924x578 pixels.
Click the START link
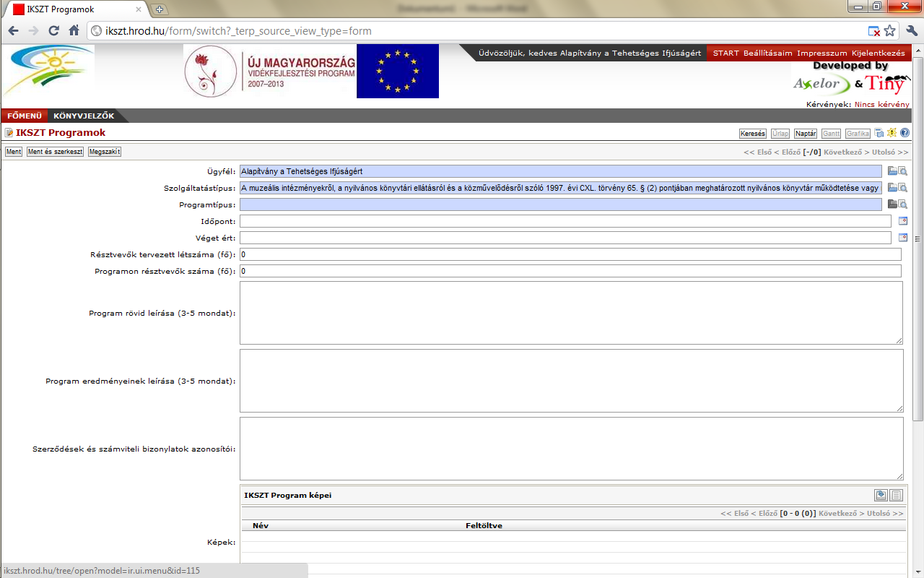pos(726,53)
